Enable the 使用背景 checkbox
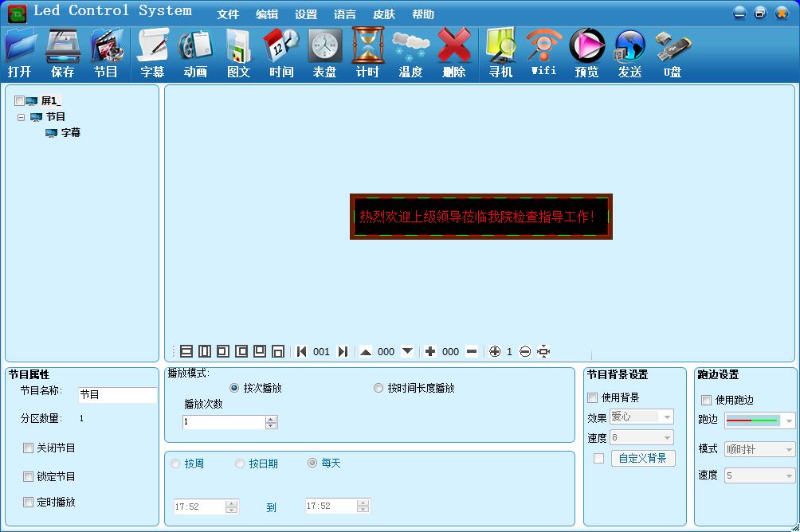 pyautogui.click(x=593, y=397)
